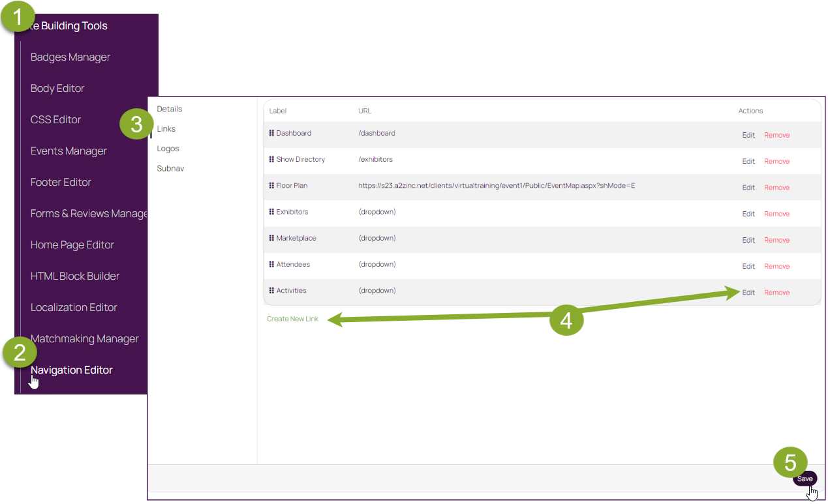Open Localization Editor in sidebar
This screenshot has width=828, height=504.
point(74,307)
